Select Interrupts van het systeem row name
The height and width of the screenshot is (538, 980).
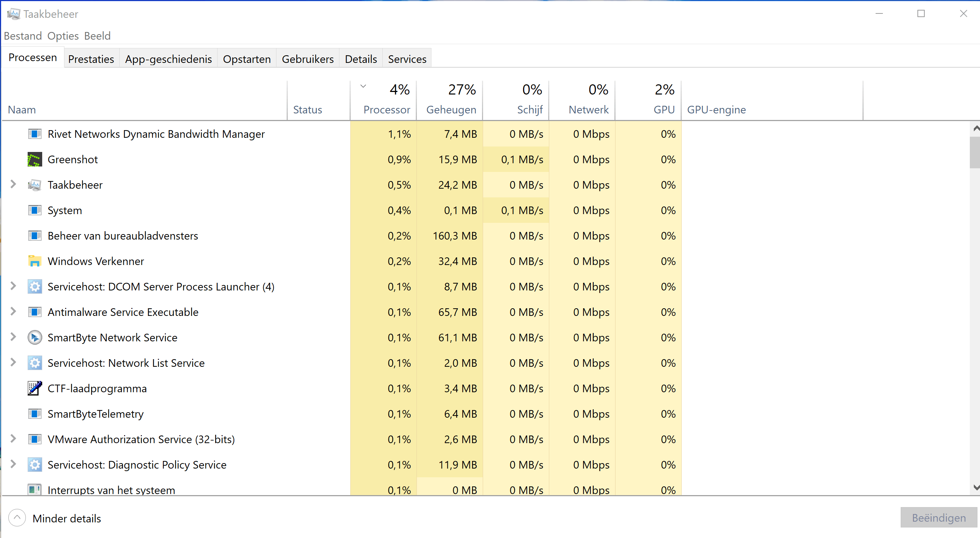pyautogui.click(x=111, y=490)
